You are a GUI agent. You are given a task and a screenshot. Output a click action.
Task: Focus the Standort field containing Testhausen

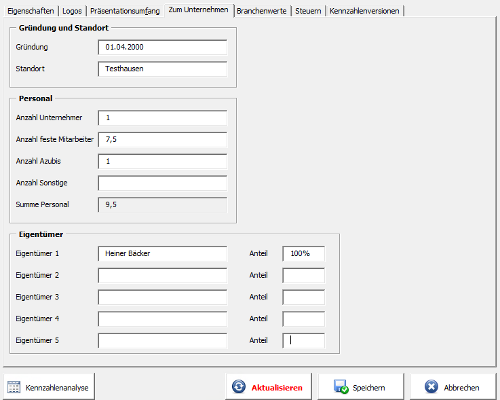coord(163,69)
